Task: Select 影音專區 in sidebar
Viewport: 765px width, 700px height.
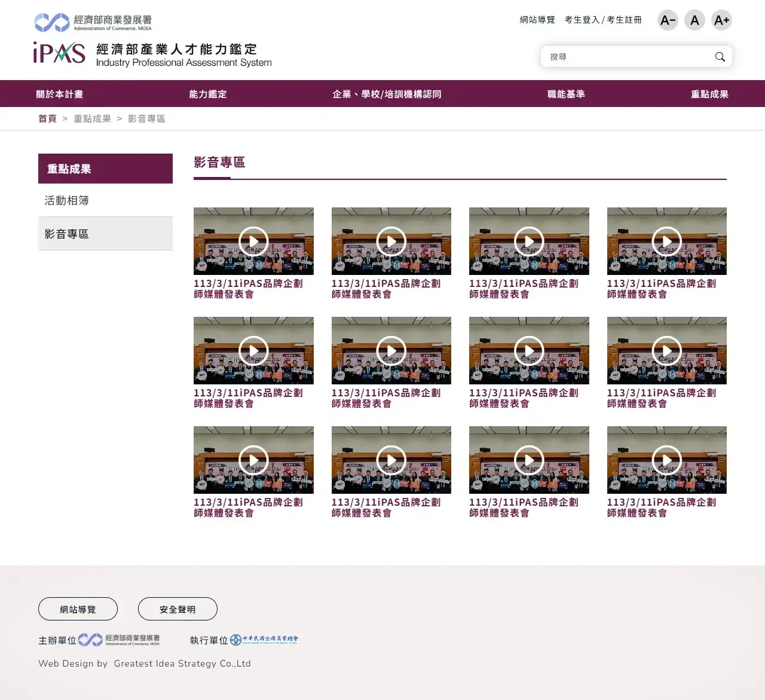Action: tap(105, 234)
